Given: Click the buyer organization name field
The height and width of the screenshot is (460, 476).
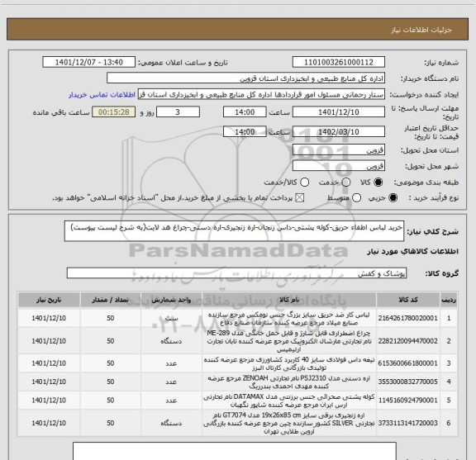Looking at the screenshot, I should coord(246,78).
